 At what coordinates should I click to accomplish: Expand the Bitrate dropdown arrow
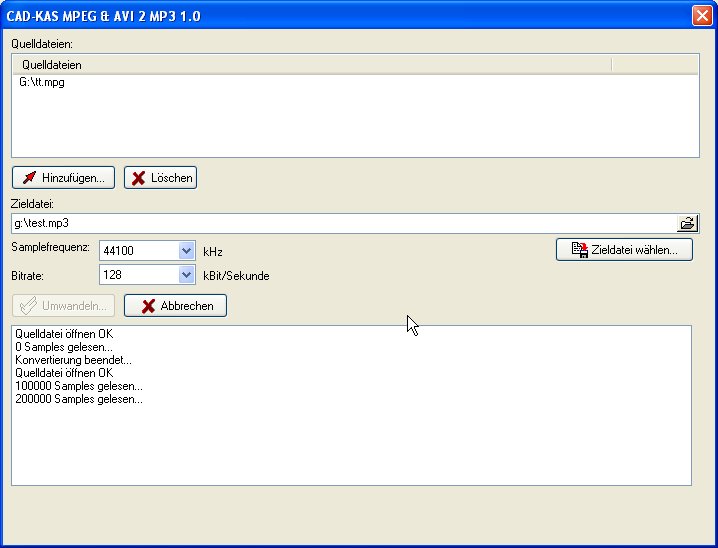point(186,275)
